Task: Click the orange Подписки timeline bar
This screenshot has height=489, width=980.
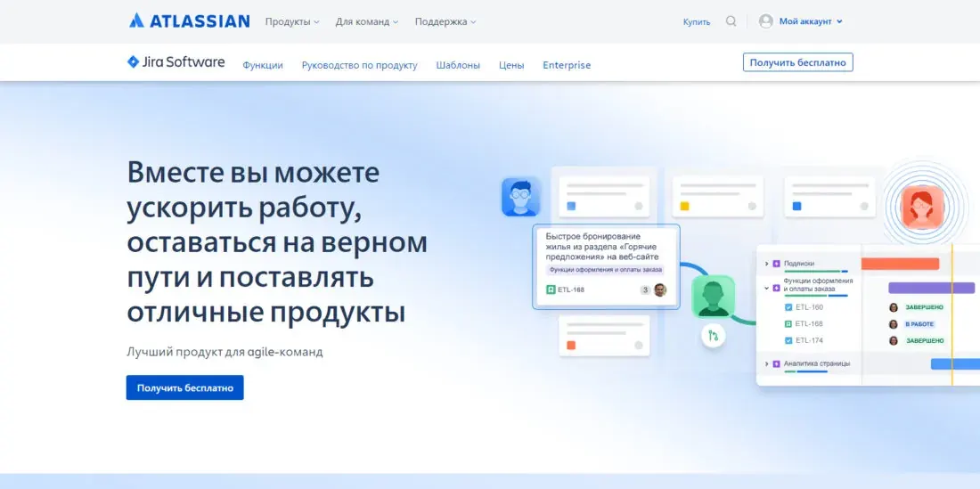Action: coord(900,264)
